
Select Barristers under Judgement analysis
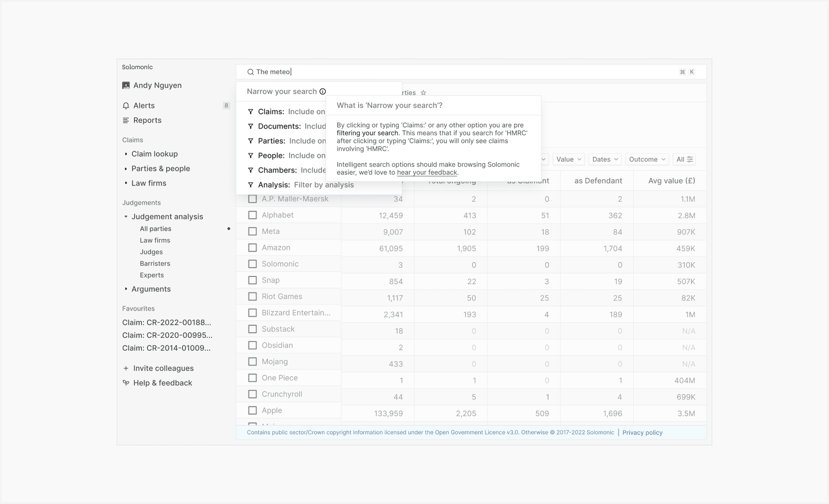pyautogui.click(x=155, y=263)
